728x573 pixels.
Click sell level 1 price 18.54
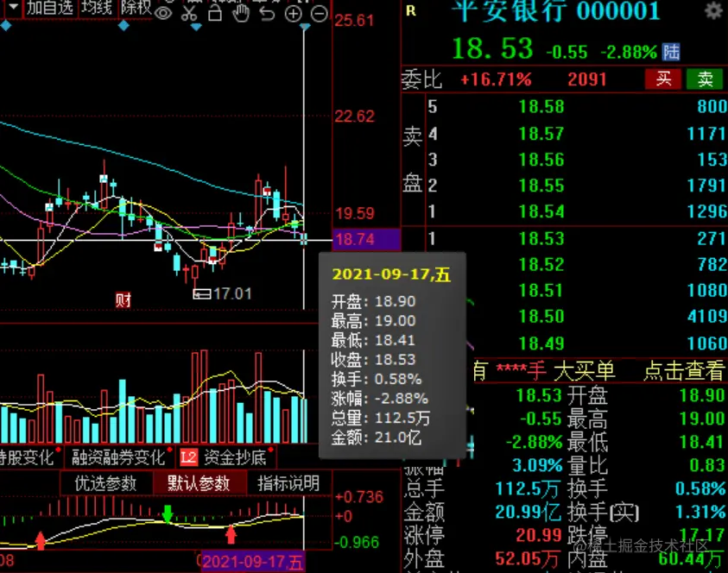point(541,211)
